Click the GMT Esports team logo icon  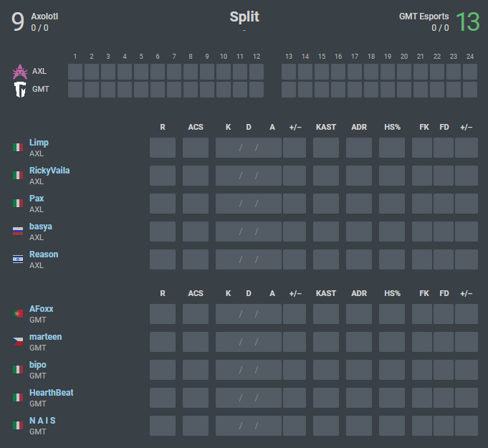pyautogui.click(x=20, y=90)
